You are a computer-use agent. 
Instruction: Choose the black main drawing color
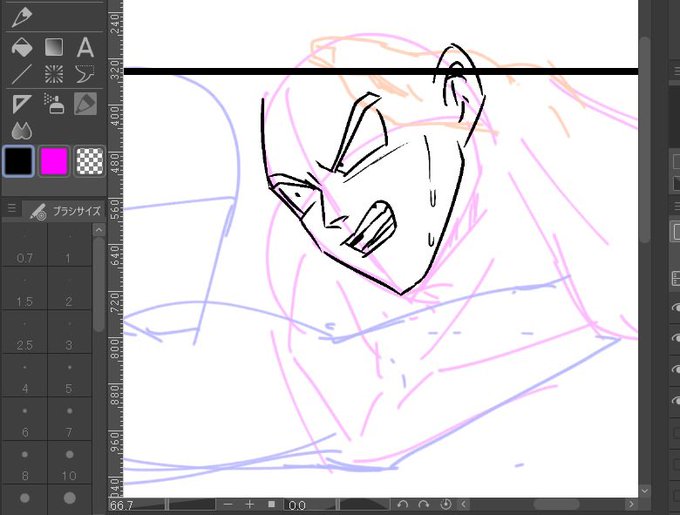pyautogui.click(x=19, y=161)
